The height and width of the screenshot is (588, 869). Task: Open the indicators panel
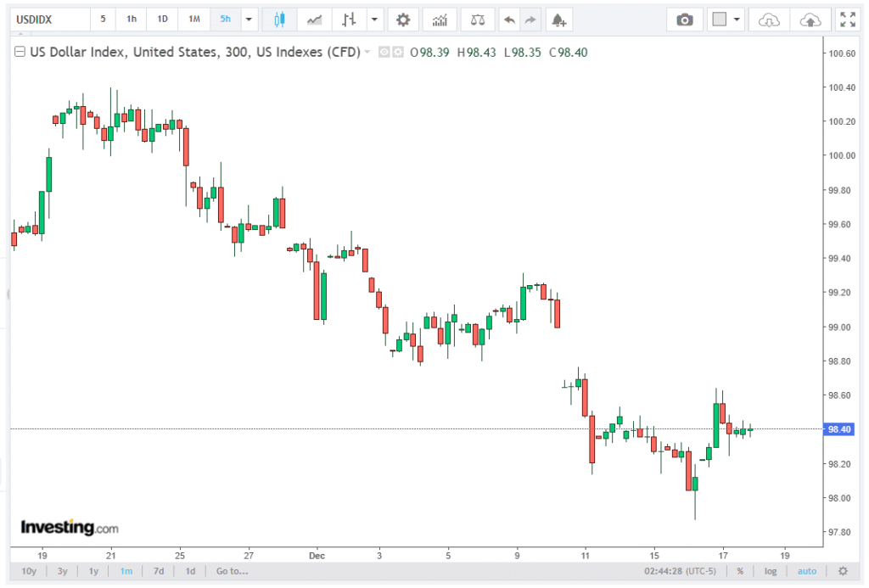click(x=439, y=19)
